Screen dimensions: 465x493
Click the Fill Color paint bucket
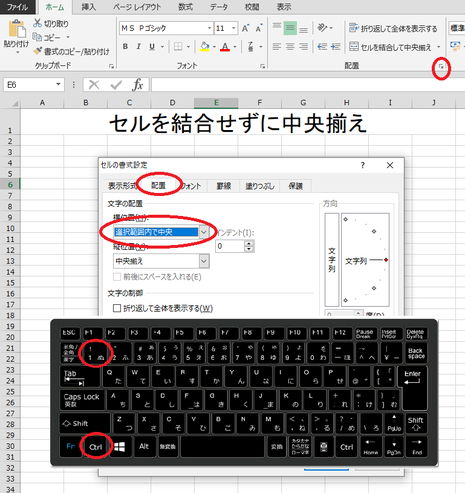204,47
